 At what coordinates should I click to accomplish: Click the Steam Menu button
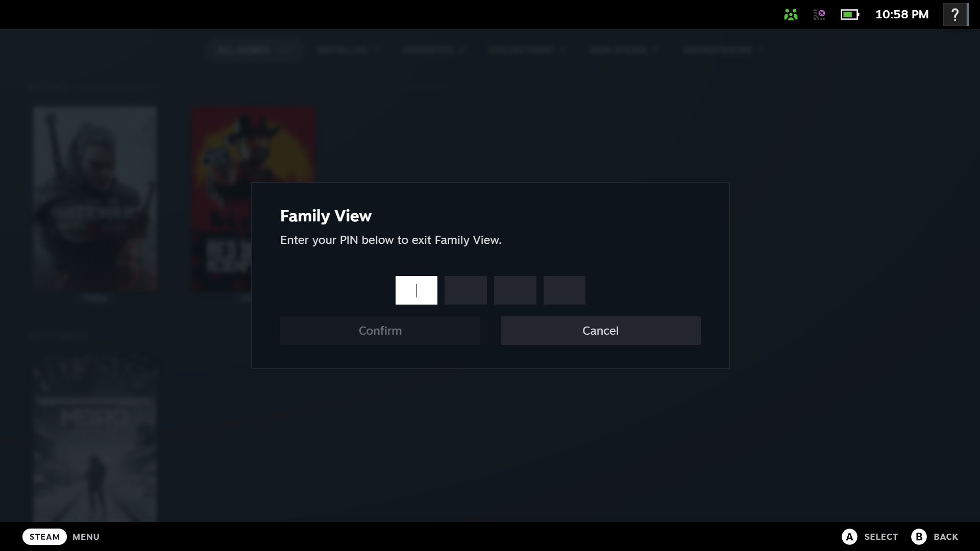tap(44, 536)
